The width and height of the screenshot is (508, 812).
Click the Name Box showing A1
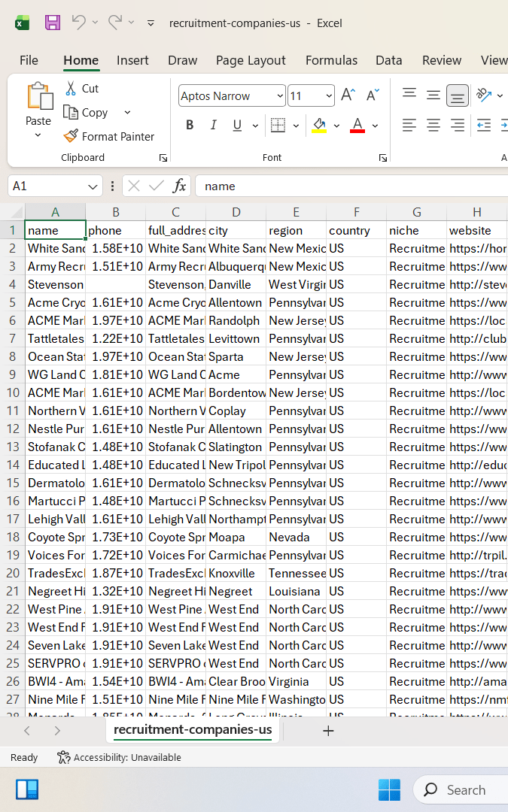47,186
